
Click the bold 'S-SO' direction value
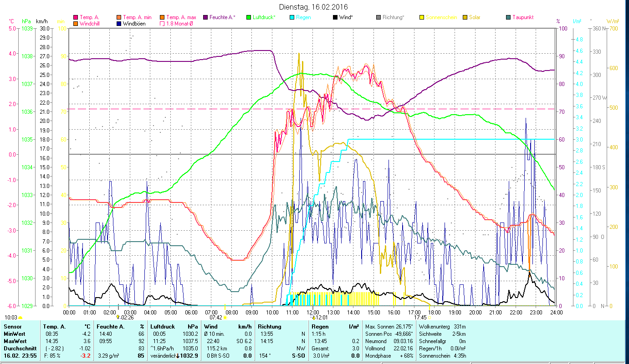tap(298, 356)
